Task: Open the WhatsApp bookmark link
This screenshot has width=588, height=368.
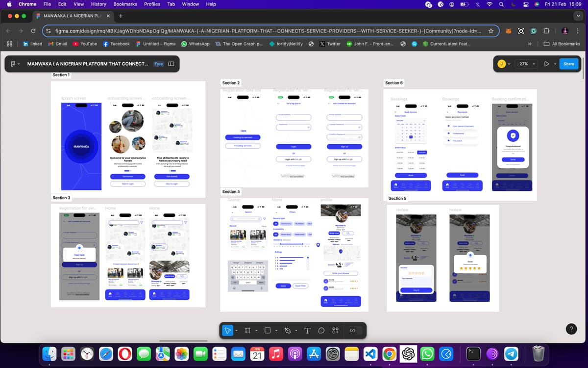Action: pyautogui.click(x=195, y=44)
